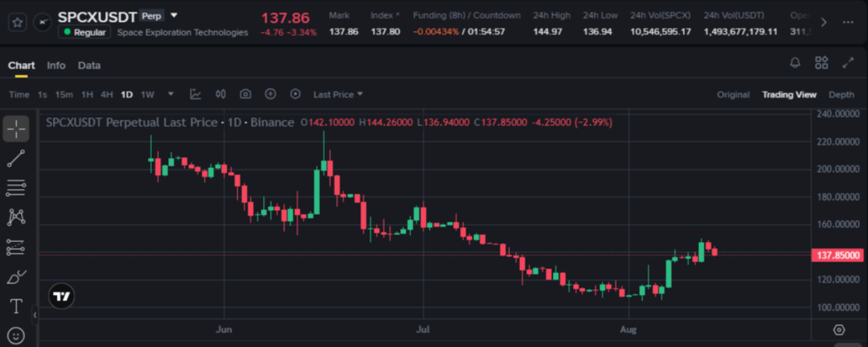
Task: Click the hexagon settings icon in toolbar
Action: click(x=295, y=94)
